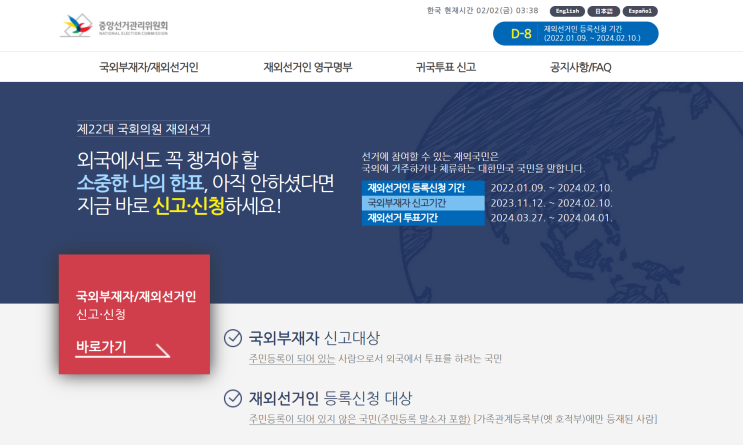
Task: Switch the site language to Español
Action: pyautogui.click(x=640, y=11)
